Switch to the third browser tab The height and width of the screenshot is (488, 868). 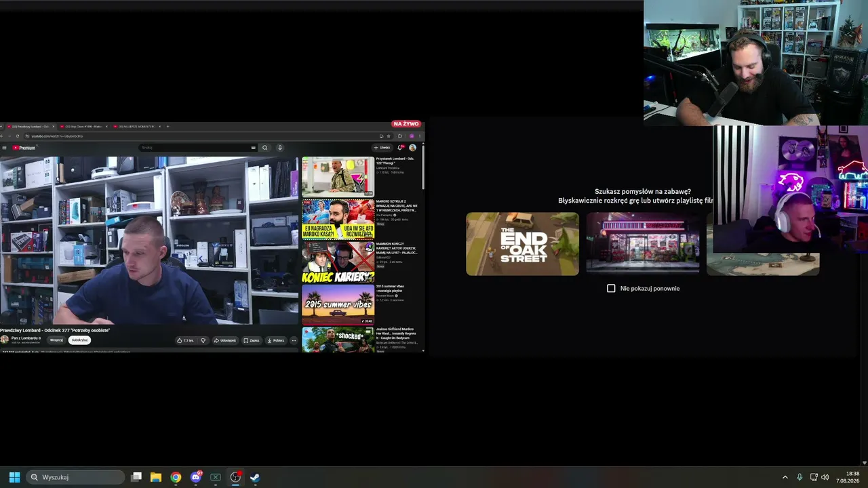(x=136, y=127)
